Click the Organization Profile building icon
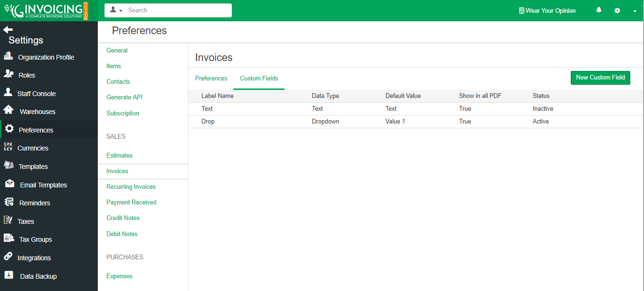 [8, 56]
